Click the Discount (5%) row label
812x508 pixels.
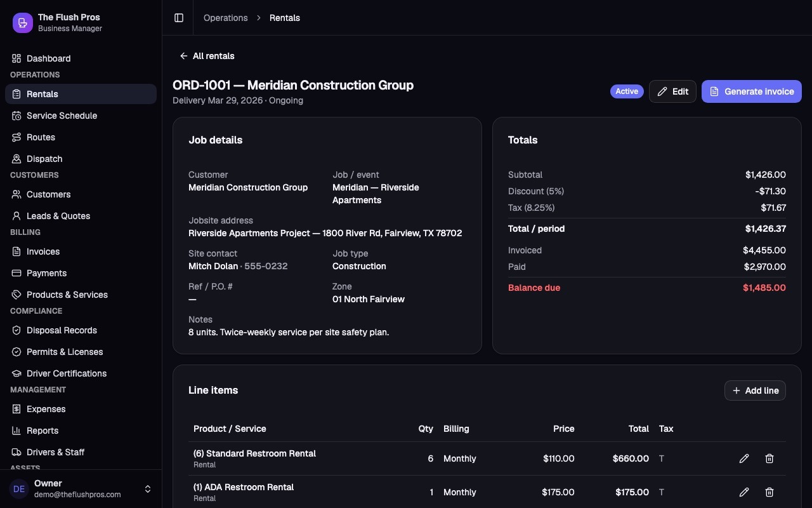(x=536, y=191)
